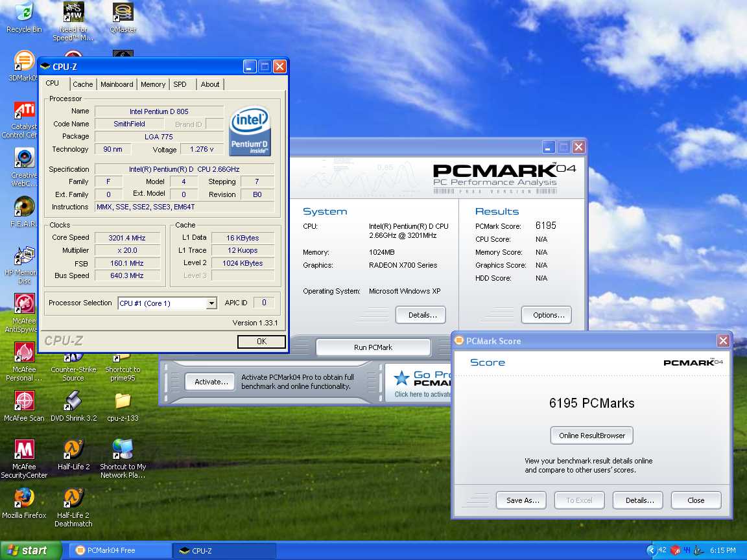Open HP Memories Disc icon
This screenshot has width=747, height=560.
tap(24, 256)
